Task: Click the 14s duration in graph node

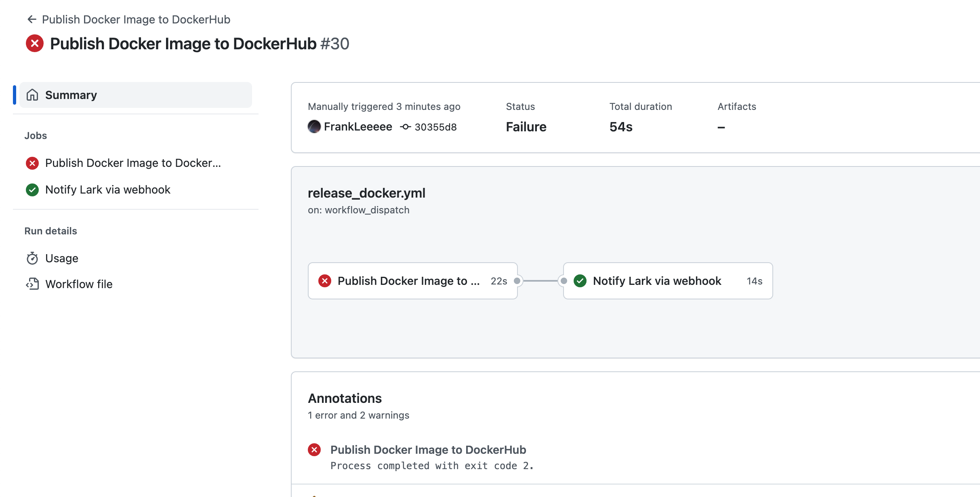Action: pyautogui.click(x=755, y=281)
